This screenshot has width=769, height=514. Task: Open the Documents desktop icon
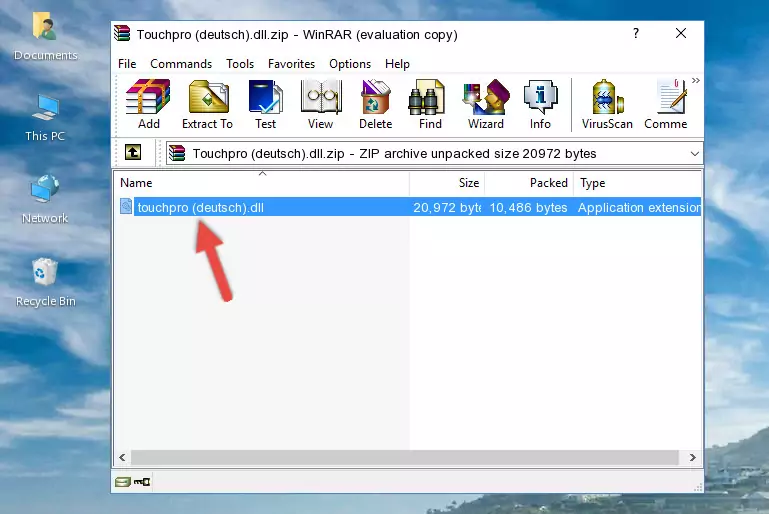[x=46, y=35]
